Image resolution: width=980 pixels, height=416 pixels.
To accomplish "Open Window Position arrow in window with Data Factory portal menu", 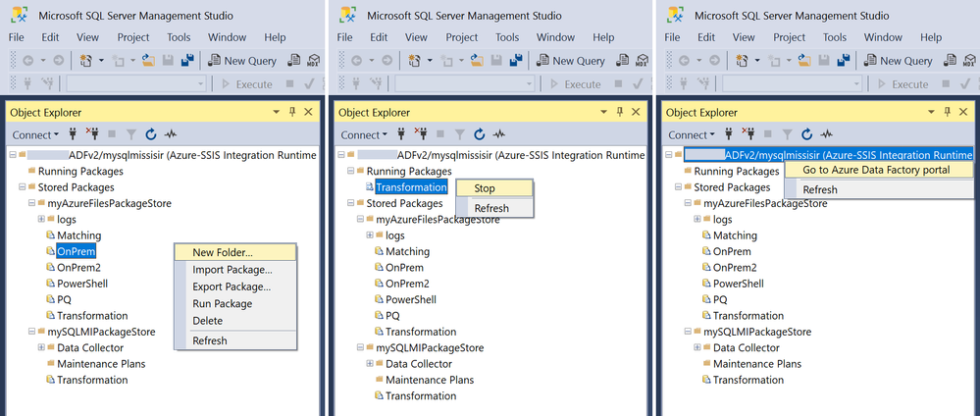I will tap(931, 112).
